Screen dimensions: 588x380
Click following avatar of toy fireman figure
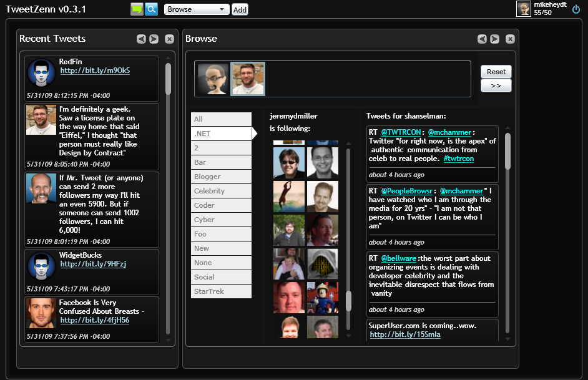pos(323,298)
